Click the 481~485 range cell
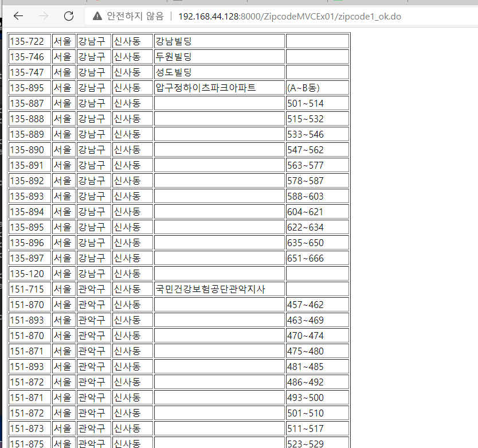 [x=318, y=367]
